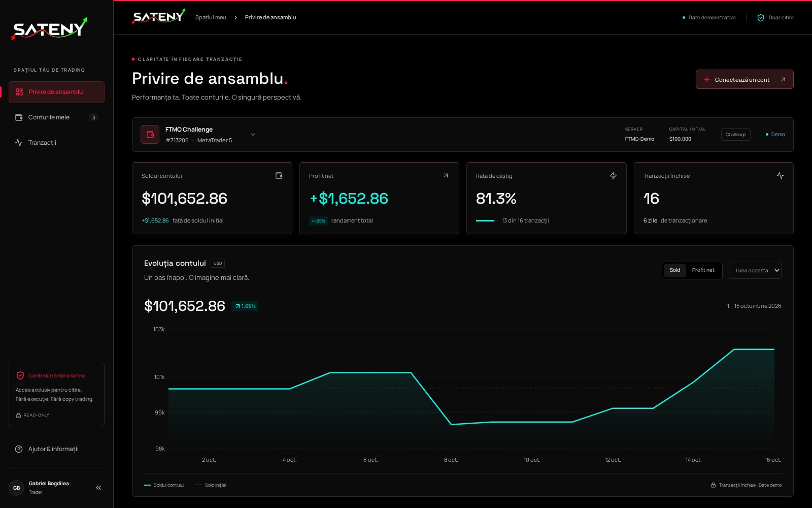Switch chart to Profit net

click(703, 270)
